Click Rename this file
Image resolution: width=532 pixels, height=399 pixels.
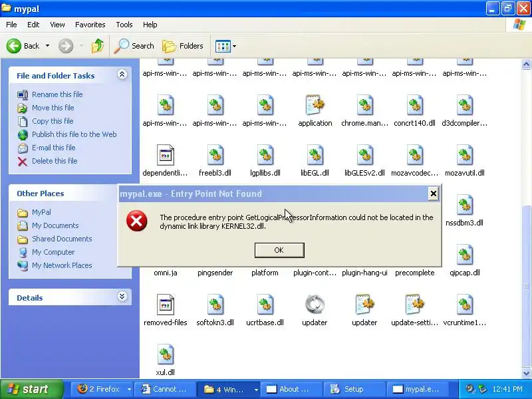tap(57, 94)
